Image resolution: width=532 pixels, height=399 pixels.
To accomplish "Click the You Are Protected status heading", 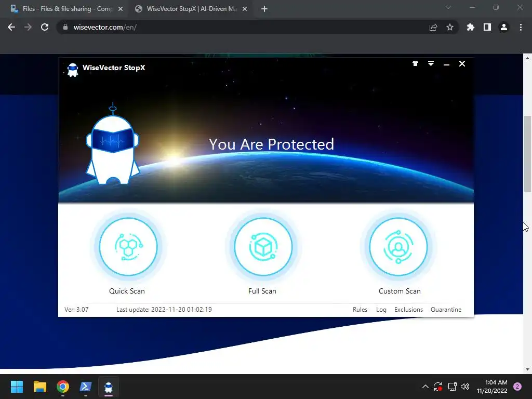I will click(271, 144).
